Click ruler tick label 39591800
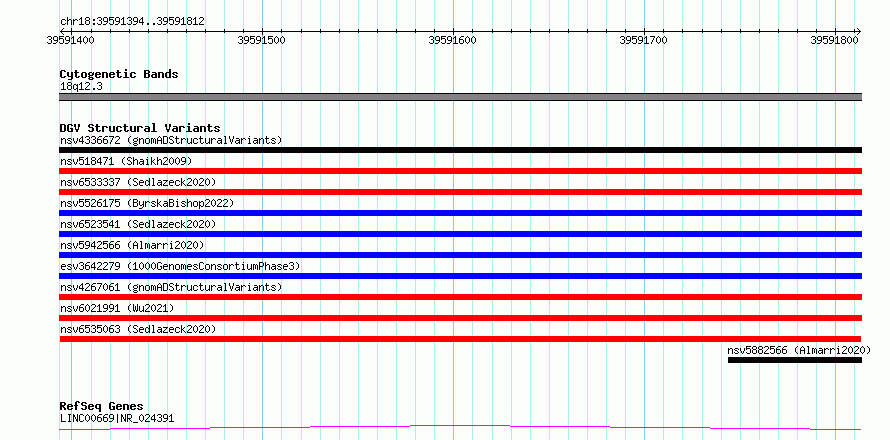Image resolution: width=890 pixels, height=440 pixels. (x=834, y=40)
